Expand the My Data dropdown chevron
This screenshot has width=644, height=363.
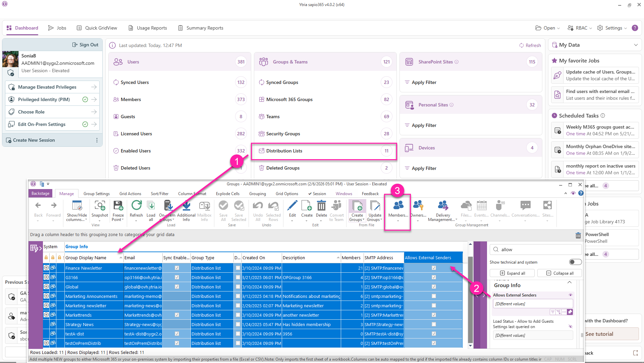pyautogui.click(x=636, y=45)
